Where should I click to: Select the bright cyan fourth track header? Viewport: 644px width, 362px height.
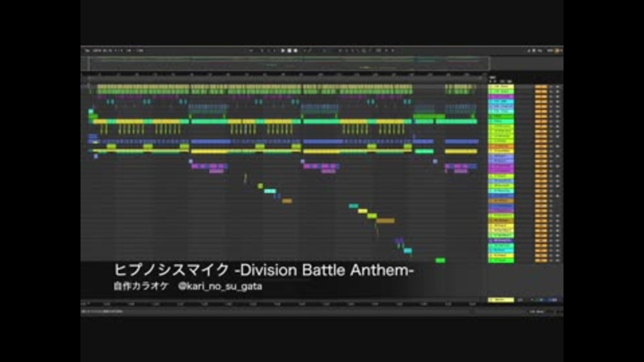coord(501,101)
